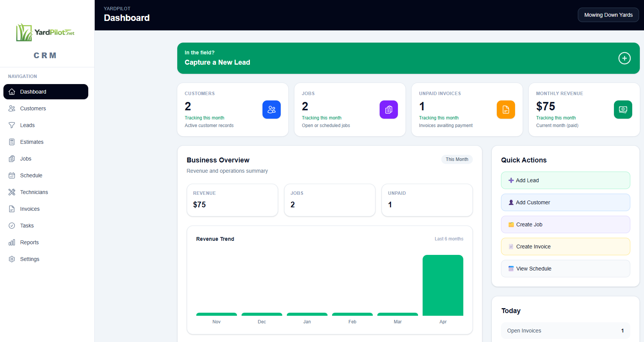Navigate to Estimates
Viewport: 644px width, 342px height.
(46, 142)
